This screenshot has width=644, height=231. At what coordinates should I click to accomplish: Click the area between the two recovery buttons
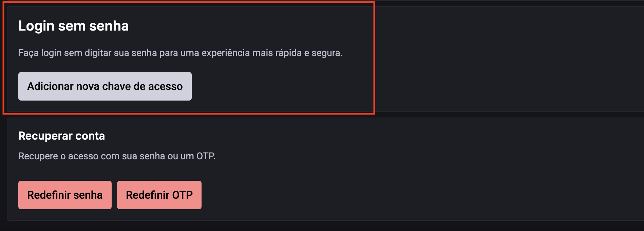point(114,195)
